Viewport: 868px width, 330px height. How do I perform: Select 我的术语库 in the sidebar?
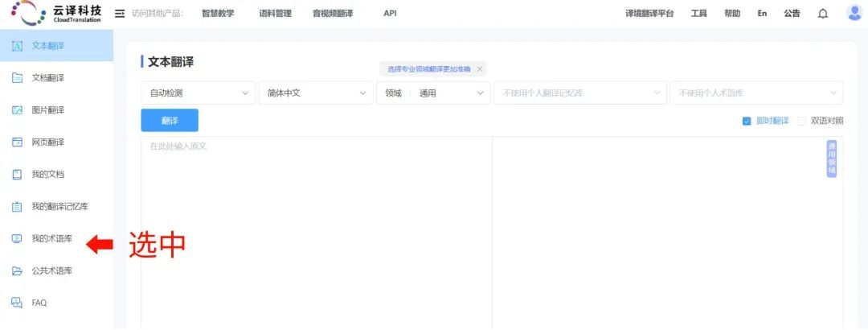(56, 239)
